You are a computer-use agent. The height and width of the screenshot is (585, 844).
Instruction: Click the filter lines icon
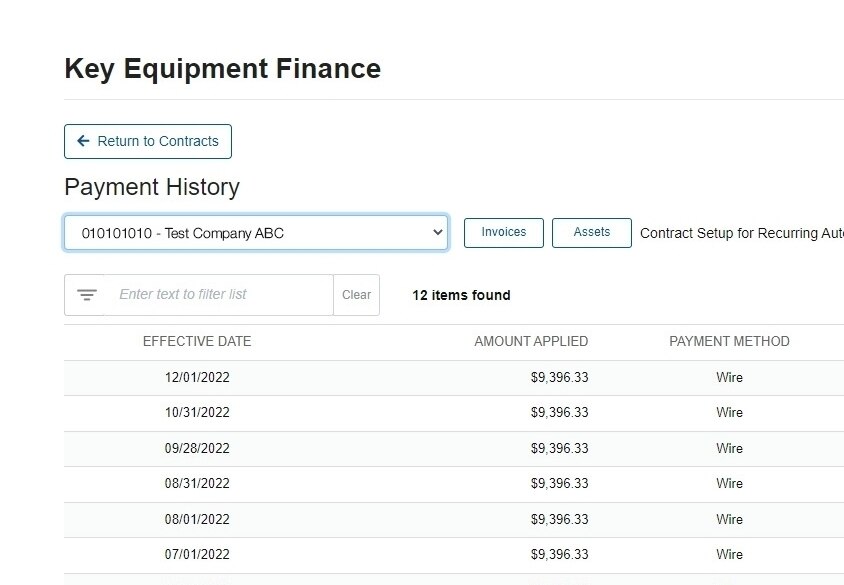[x=87, y=295]
